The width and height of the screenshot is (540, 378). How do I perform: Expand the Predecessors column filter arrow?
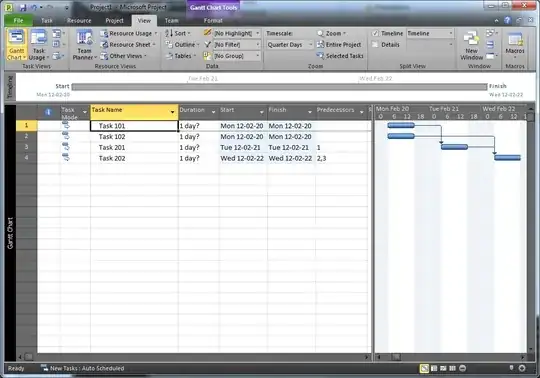362,112
